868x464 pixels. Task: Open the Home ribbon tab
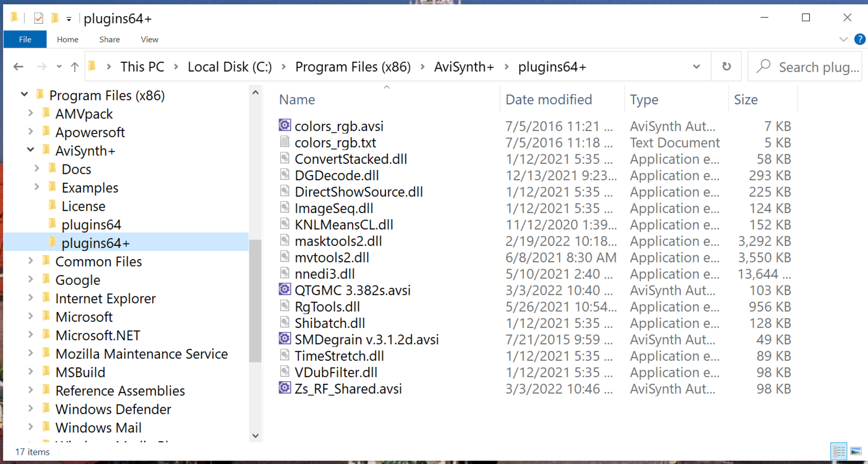coord(68,39)
